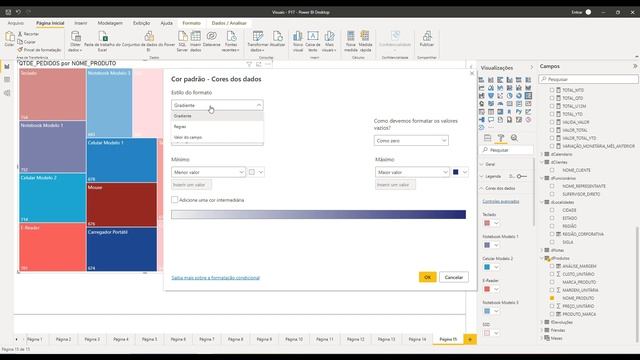Open the Arquivo menu
Viewport: 640px width, 360px height.
pyautogui.click(x=16, y=23)
